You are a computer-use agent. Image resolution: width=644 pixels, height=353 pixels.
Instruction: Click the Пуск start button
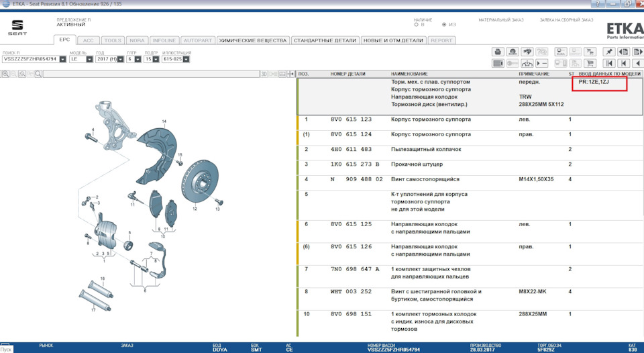6,349
